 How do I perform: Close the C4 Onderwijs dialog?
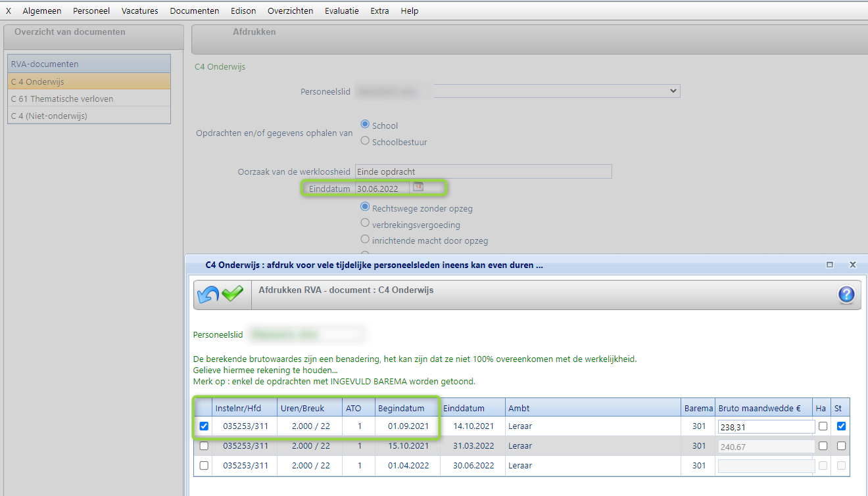click(853, 265)
